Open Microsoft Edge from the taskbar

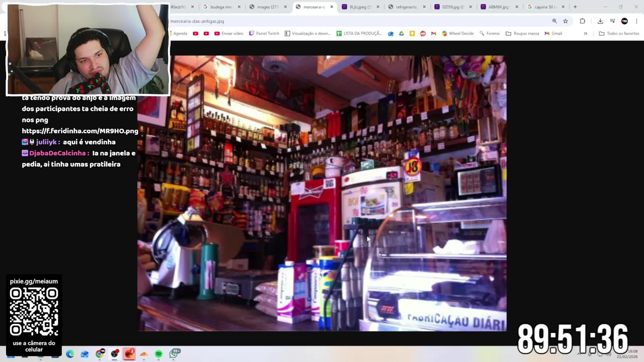(x=70, y=354)
